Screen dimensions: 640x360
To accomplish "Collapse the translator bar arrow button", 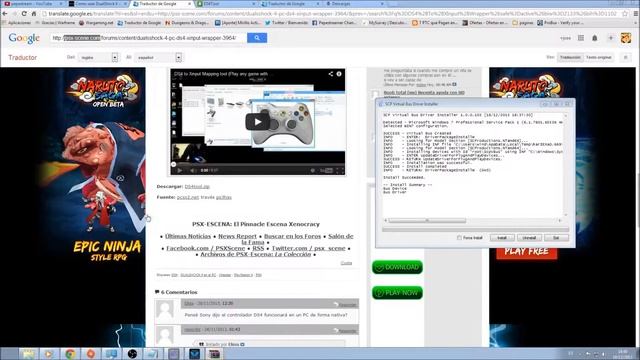I will click(x=625, y=58).
